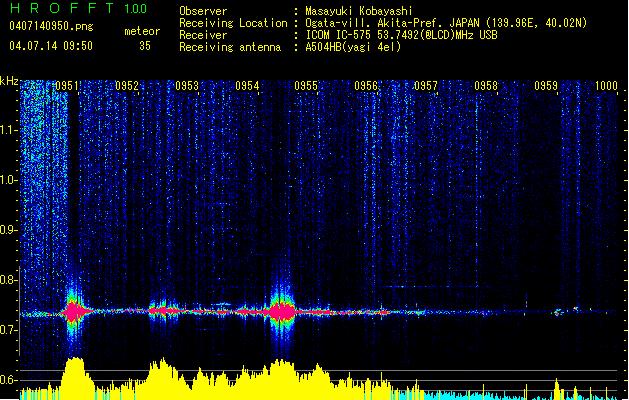Click the large red echo burst before 0955
Screen dimensions: 629x400
pyautogui.click(x=282, y=312)
